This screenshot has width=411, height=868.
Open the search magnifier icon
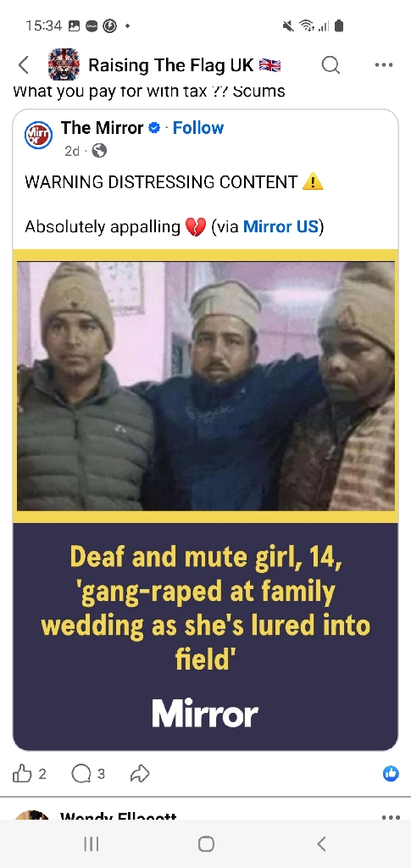(330, 64)
